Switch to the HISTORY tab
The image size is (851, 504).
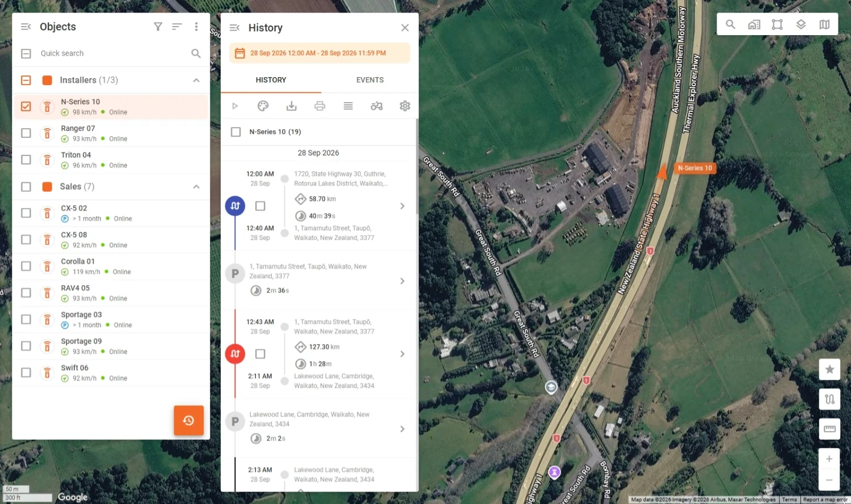coord(271,81)
